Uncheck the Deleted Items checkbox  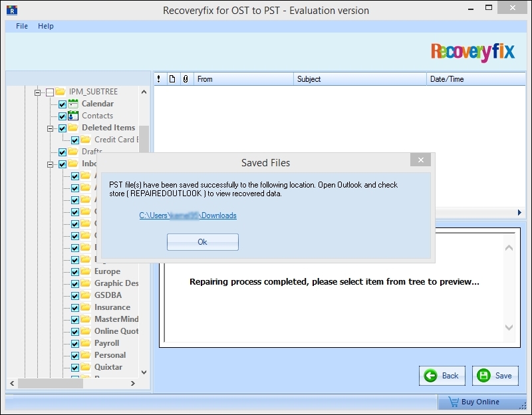[63, 128]
